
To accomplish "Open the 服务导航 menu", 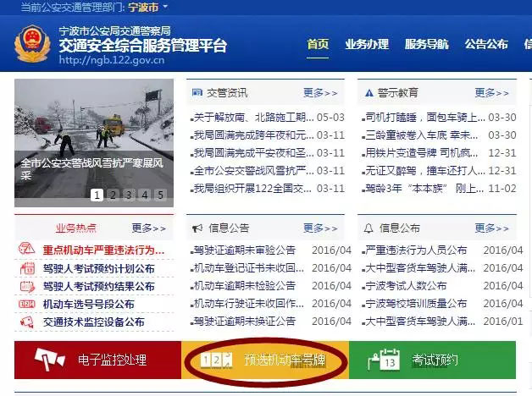I will (426, 44).
